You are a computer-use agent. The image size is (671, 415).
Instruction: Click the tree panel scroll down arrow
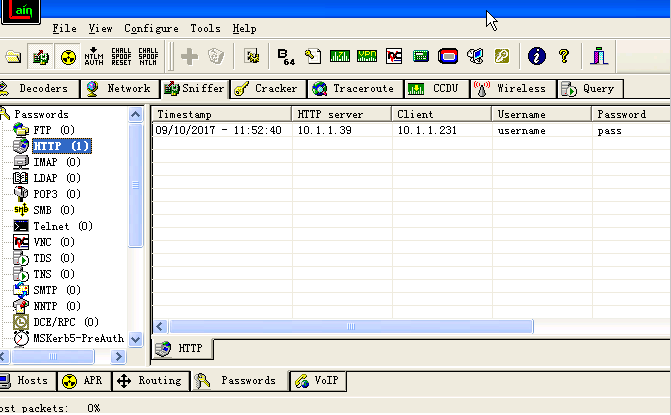pyautogui.click(x=136, y=340)
